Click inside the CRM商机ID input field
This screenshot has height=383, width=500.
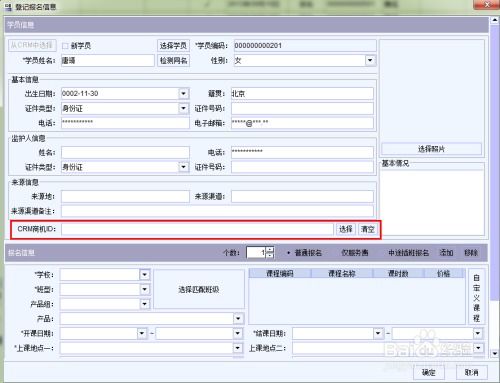click(x=197, y=229)
